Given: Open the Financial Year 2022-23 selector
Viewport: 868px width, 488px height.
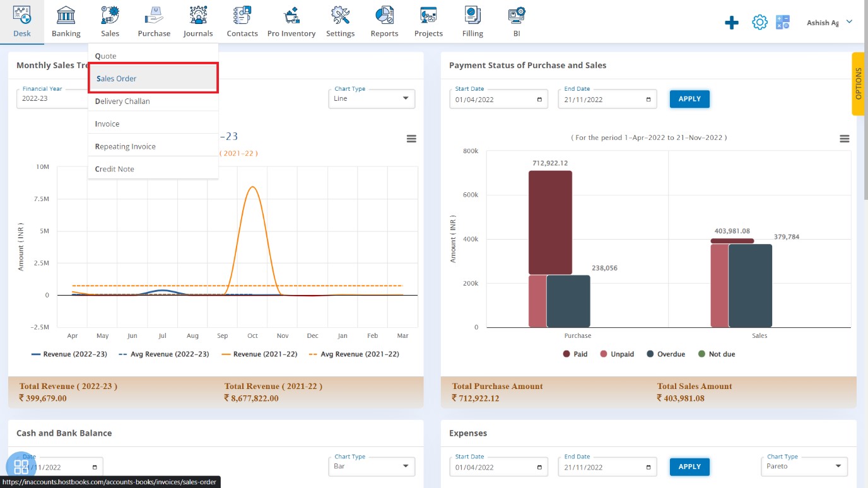Looking at the screenshot, I should 52,98.
